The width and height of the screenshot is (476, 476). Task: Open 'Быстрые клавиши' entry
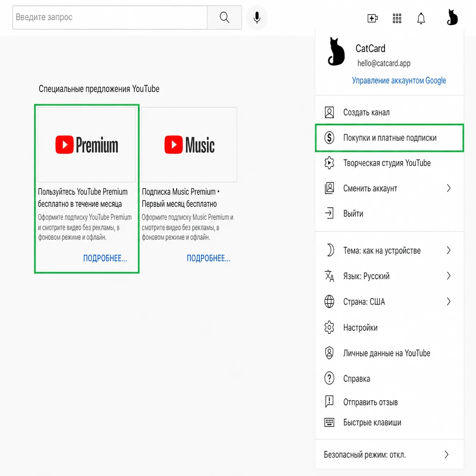pyautogui.click(x=390, y=422)
